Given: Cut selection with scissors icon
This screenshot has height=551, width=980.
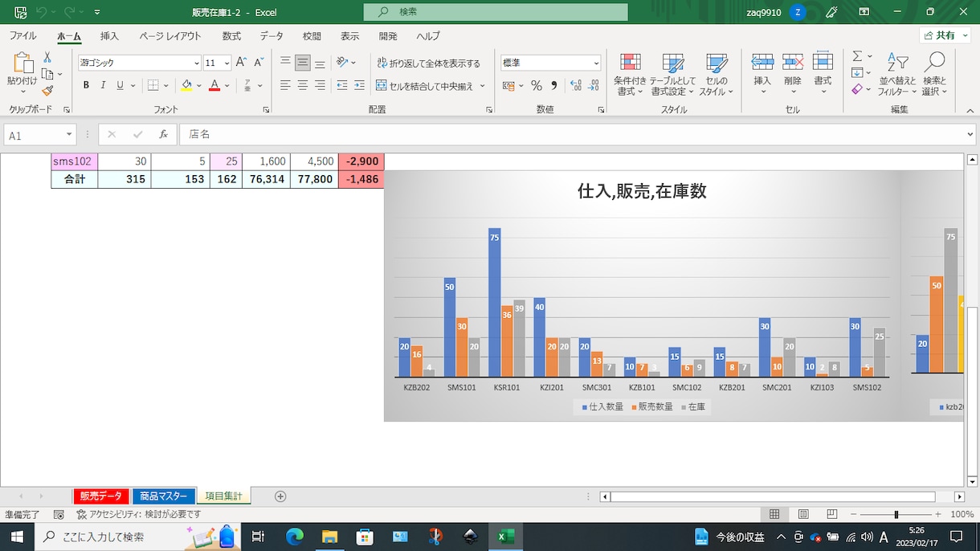Looking at the screenshot, I should (47, 57).
